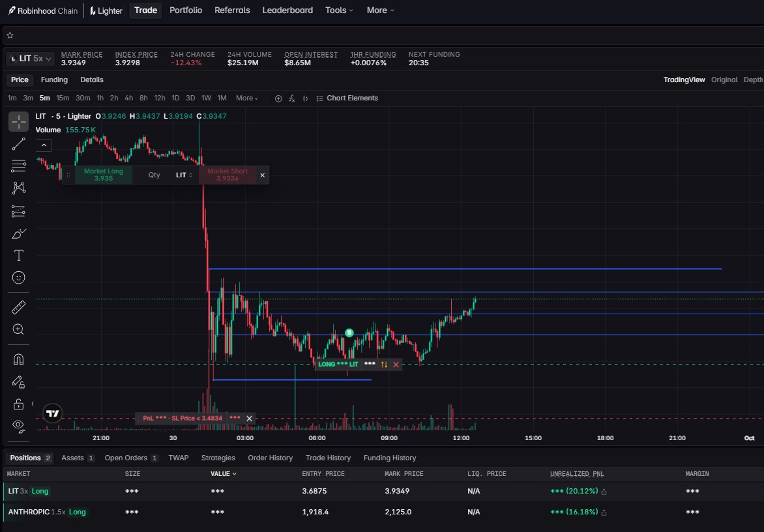Share the LIT position PnL

pos(604,492)
